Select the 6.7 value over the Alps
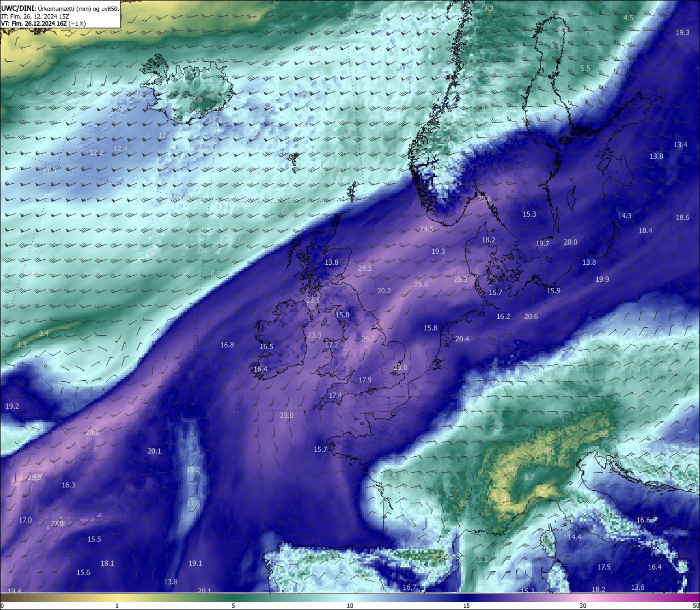This screenshot has width=700, height=610. pos(529,477)
